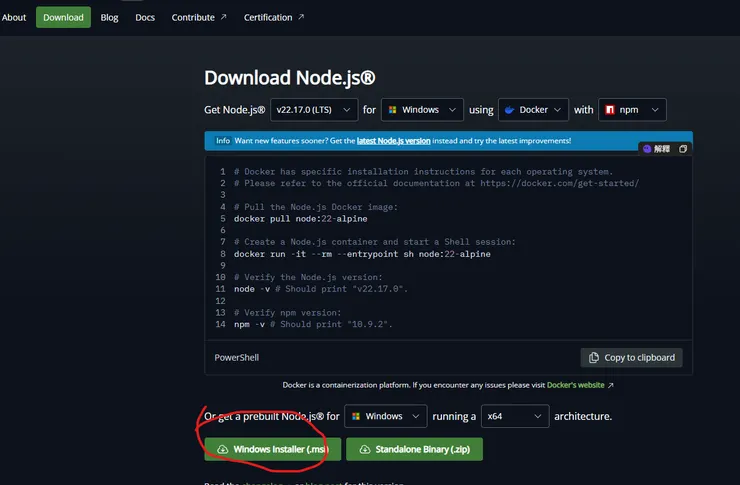
Task: Click the arrow icon beside Contribute
Action: click(223, 17)
